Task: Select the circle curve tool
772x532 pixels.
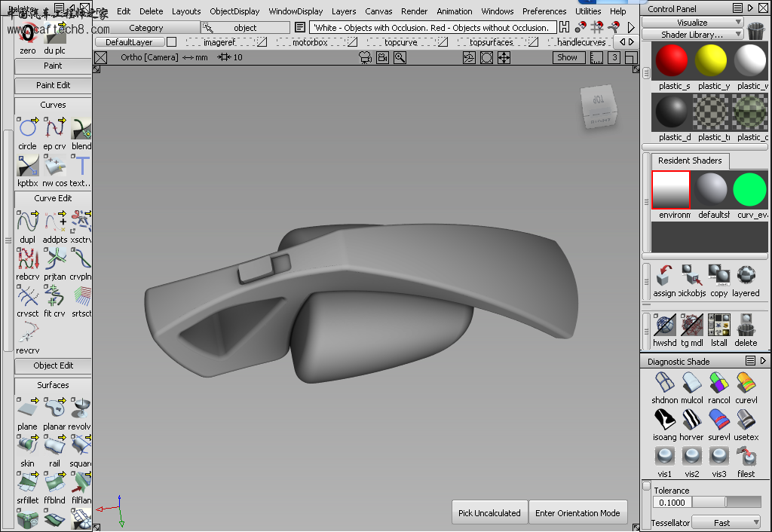Action: (28, 128)
